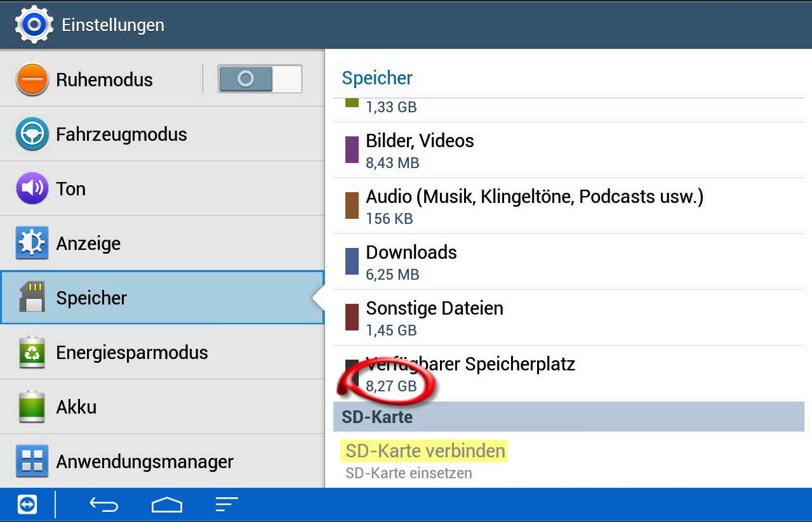Select the Ton speaker icon

point(32,188)
